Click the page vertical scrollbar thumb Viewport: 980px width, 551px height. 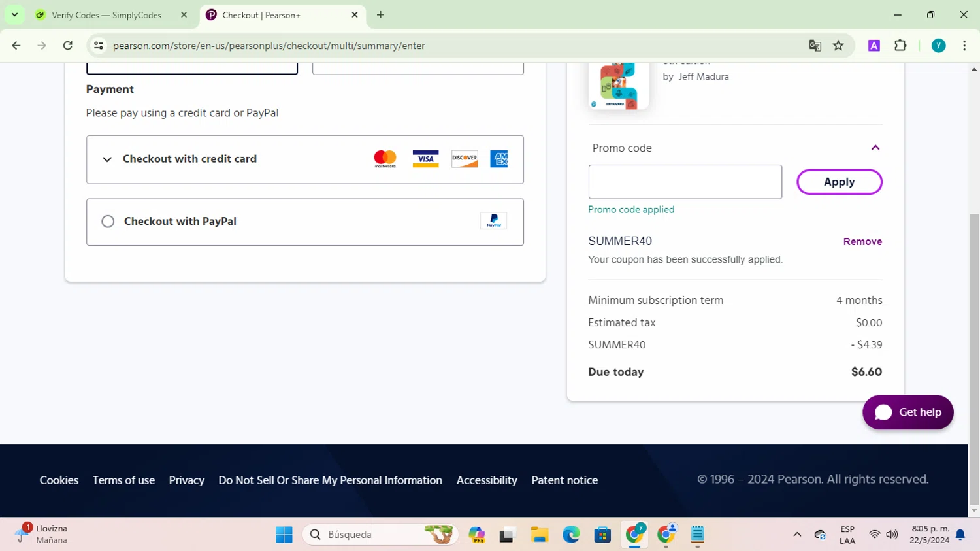pyautogui.click(x=974, y=359)
